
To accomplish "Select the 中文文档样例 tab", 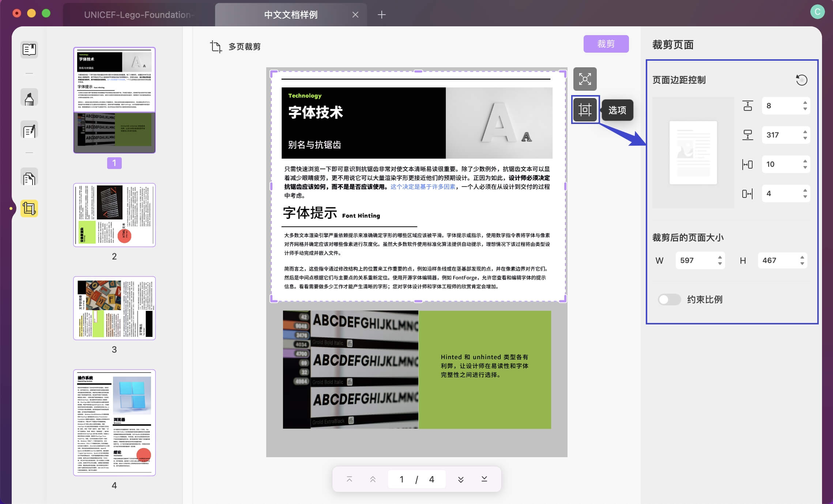I will coord(291,15).
